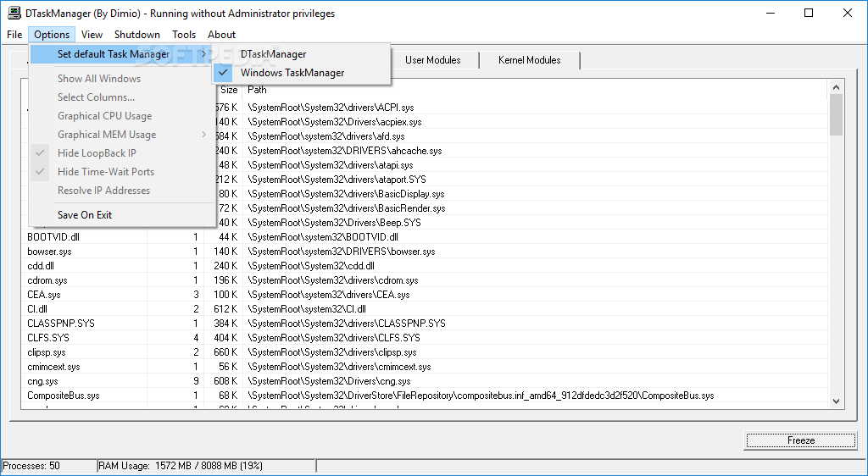Screen dimensions: 868x476
Task: Select CompositeBus.sys row
Action: point(426,396)
